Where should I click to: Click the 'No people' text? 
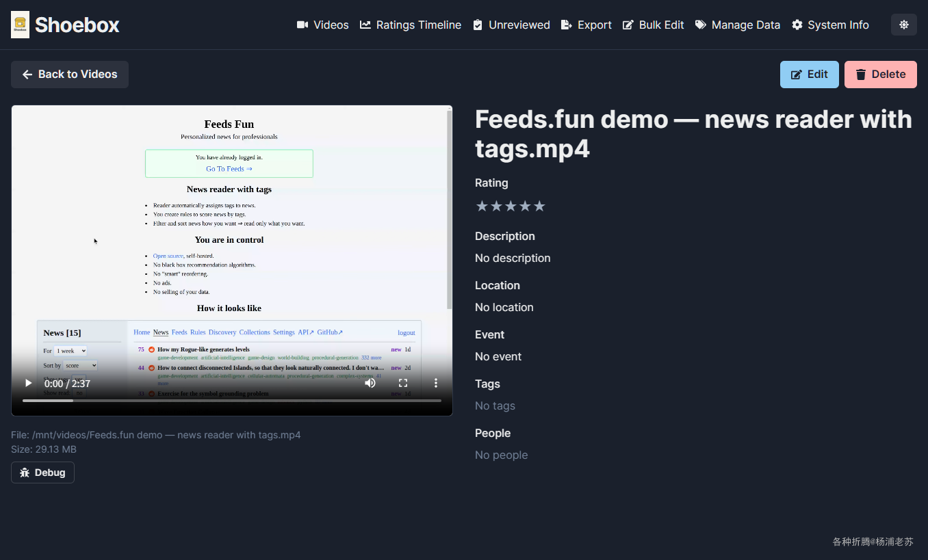point(501,455)
